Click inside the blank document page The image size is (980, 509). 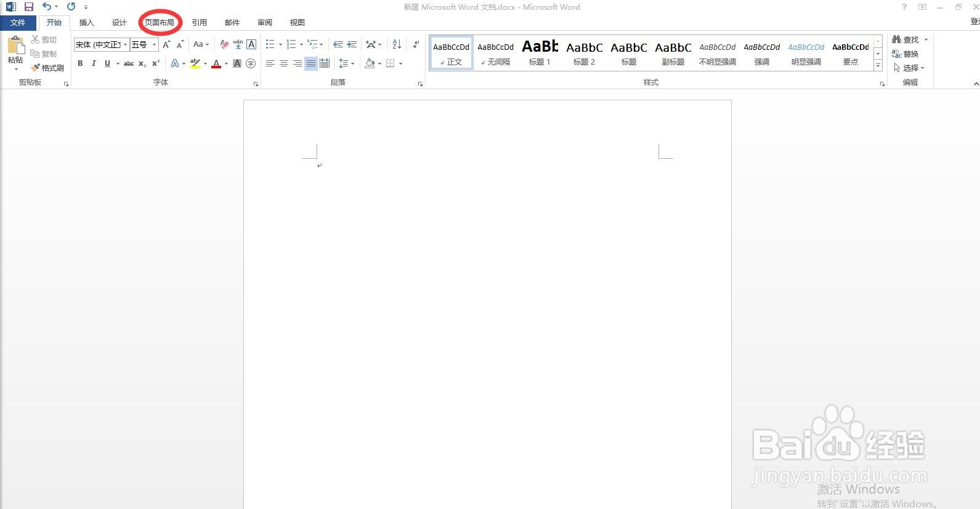point(487,305)
